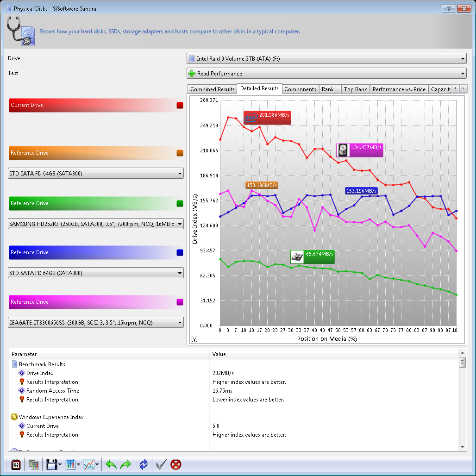Open the Top Rank tab
This screenshot has height=476, width=476.
pyautogui.click(x=355, y=89)
